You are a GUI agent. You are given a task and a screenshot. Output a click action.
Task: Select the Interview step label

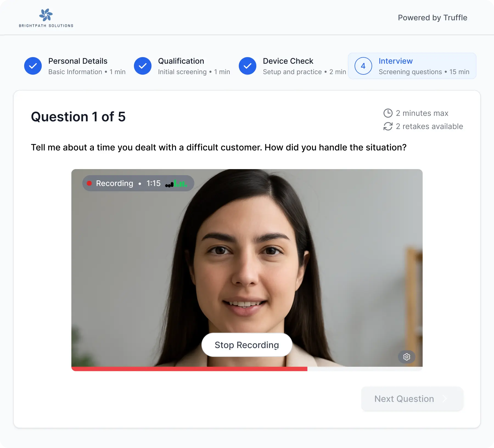[x=396, y=61]
